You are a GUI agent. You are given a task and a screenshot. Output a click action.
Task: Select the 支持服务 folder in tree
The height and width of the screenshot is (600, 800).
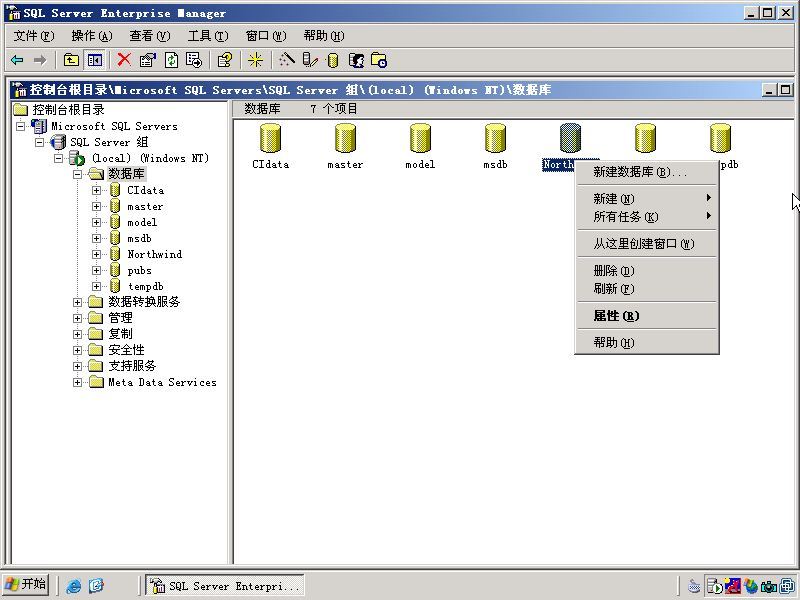pos(132,366)
